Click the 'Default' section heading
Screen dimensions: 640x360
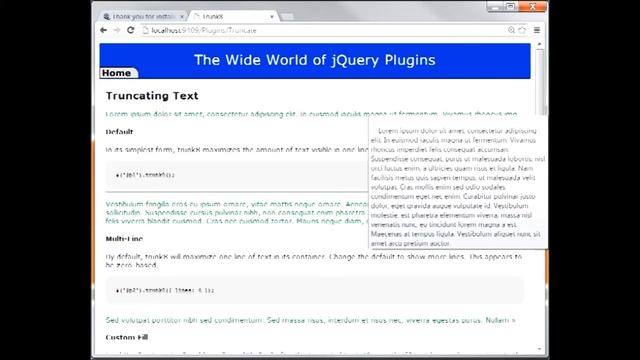tap(119, 132)
